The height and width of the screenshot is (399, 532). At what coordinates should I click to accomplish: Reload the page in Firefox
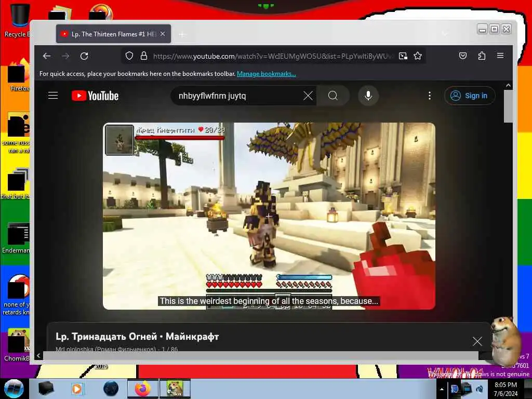coord(84,56)
